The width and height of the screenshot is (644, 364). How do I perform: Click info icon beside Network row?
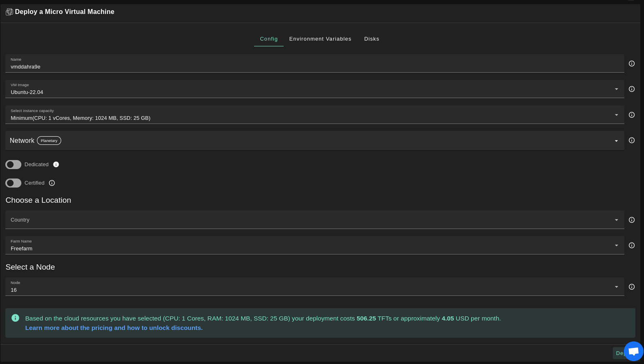pyautogui.click(x=632, y=140)
